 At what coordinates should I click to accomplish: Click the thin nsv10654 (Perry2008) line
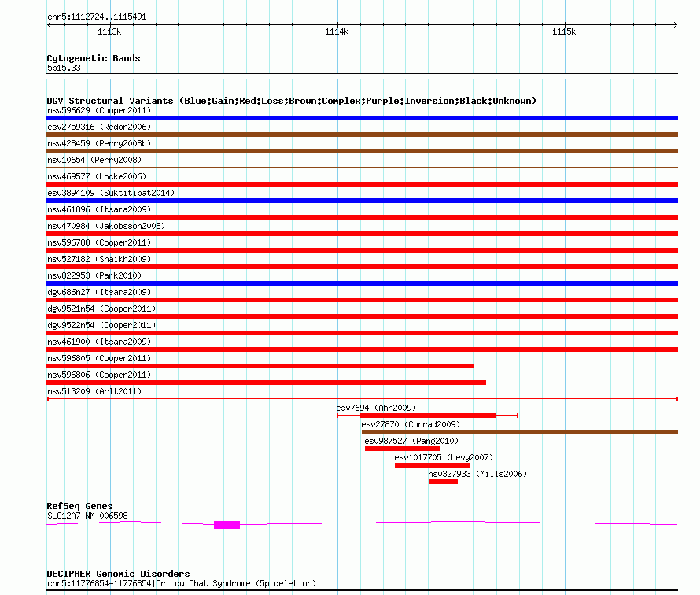pyautogui.click(x=362, y=168)
